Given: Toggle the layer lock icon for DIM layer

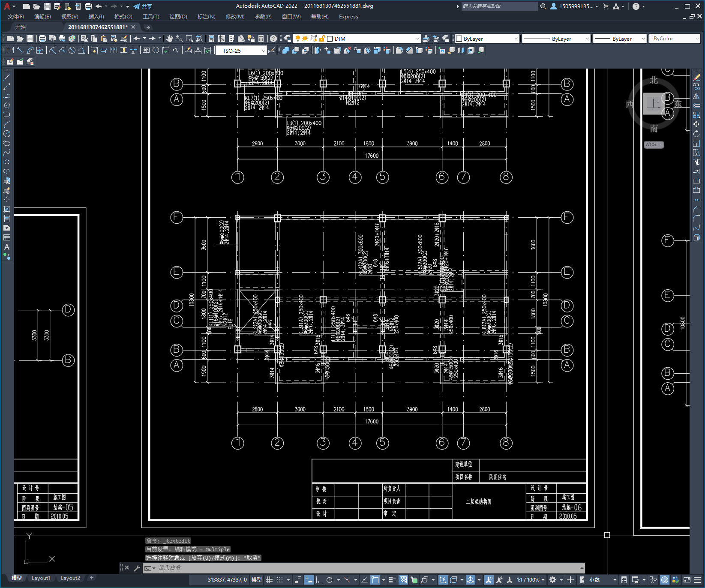Looking at the screenshot, I should [322, 39].
